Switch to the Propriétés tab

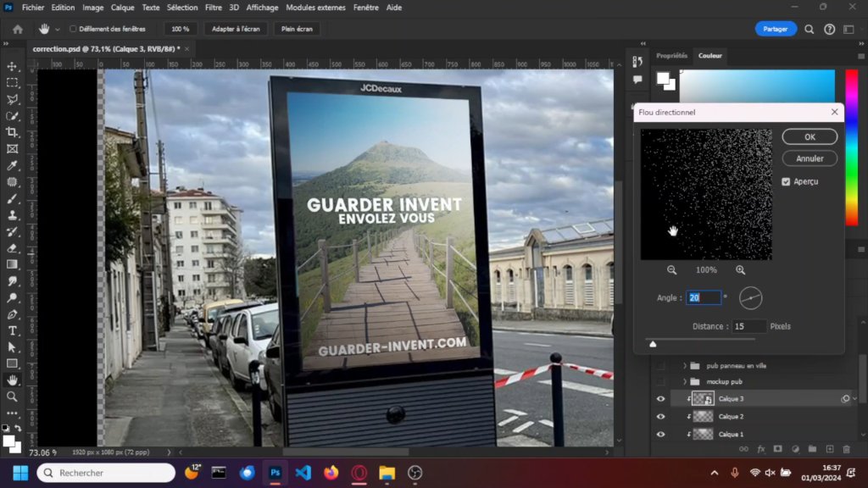[x=671, y=56]
